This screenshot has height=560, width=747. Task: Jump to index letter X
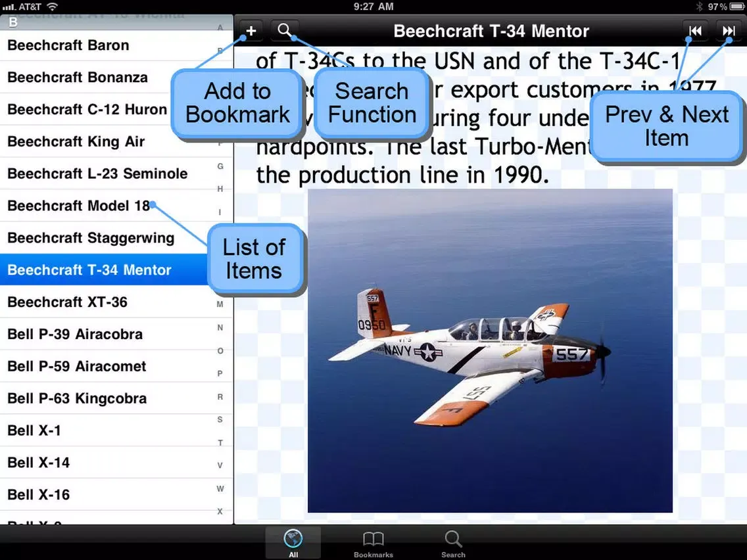coord(220,511)
